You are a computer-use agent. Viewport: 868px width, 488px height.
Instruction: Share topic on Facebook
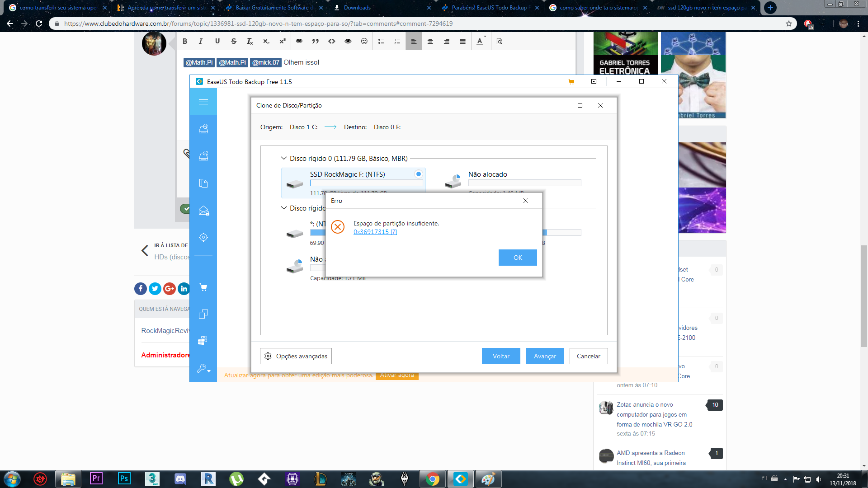click(141, 288)
